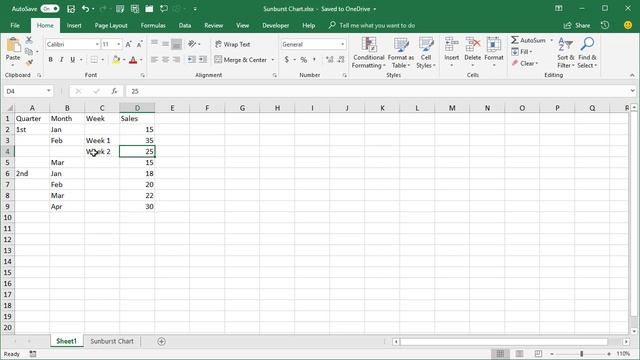Open the Fill dropdown
This screenshot has width=640, height=360.
(x=522, y=52)
